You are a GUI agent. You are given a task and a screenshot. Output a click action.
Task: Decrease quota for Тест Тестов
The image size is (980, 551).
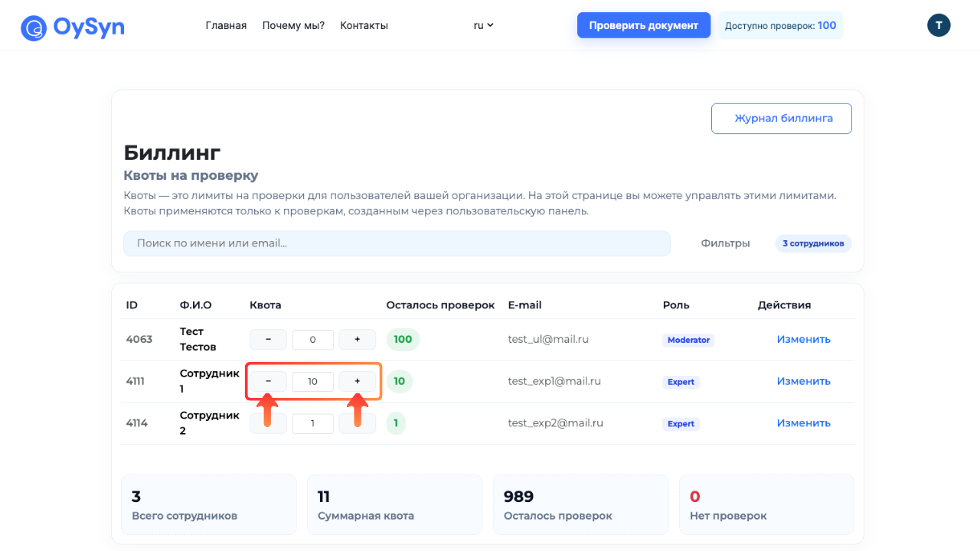pos(268,340)
